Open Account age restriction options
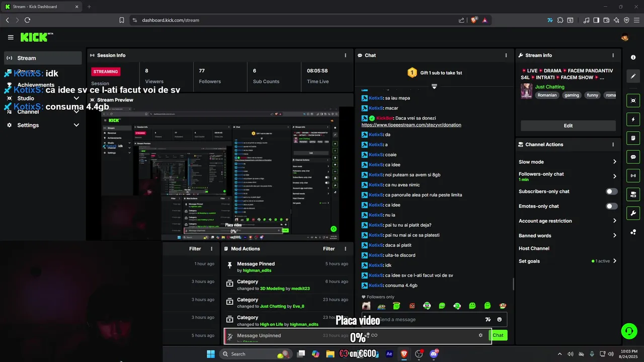This screenshot has width=644, height=362. pos(568,221)
